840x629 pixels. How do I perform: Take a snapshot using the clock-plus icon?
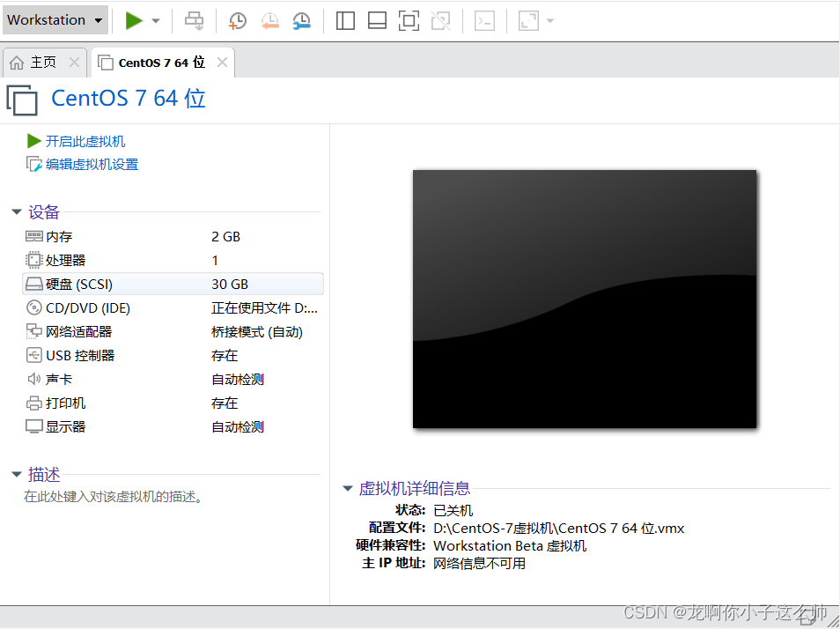(238, 21)
